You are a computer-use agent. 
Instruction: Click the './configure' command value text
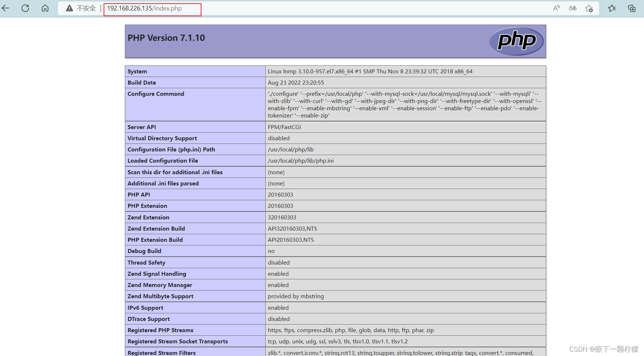(405, 105)
